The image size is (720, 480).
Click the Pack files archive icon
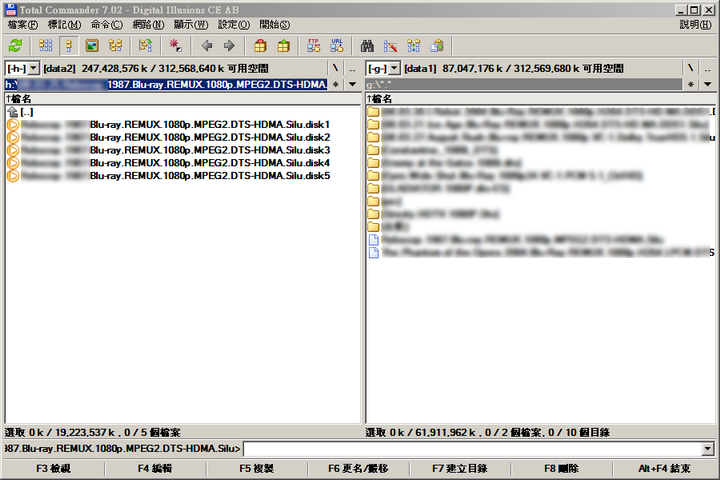[x=260, y=45]
